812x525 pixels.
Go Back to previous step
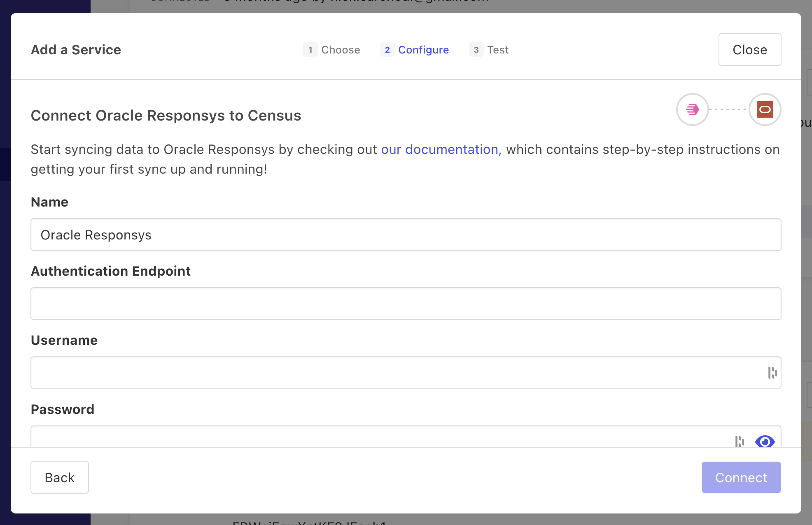(x=60, y=477)
